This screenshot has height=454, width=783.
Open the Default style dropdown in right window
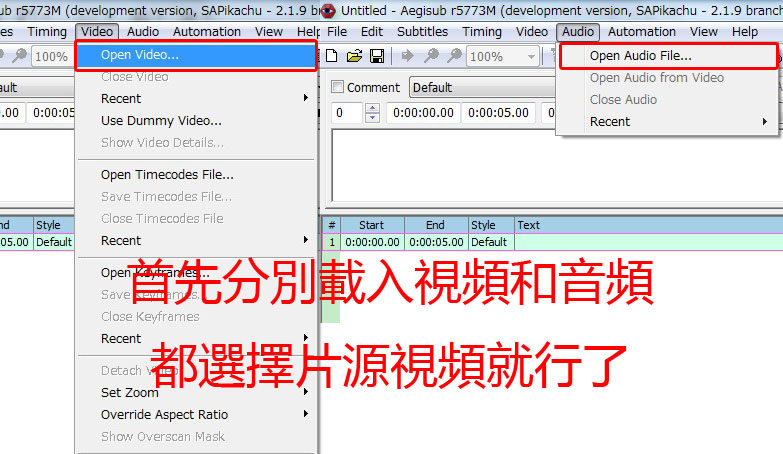point(482,87)
